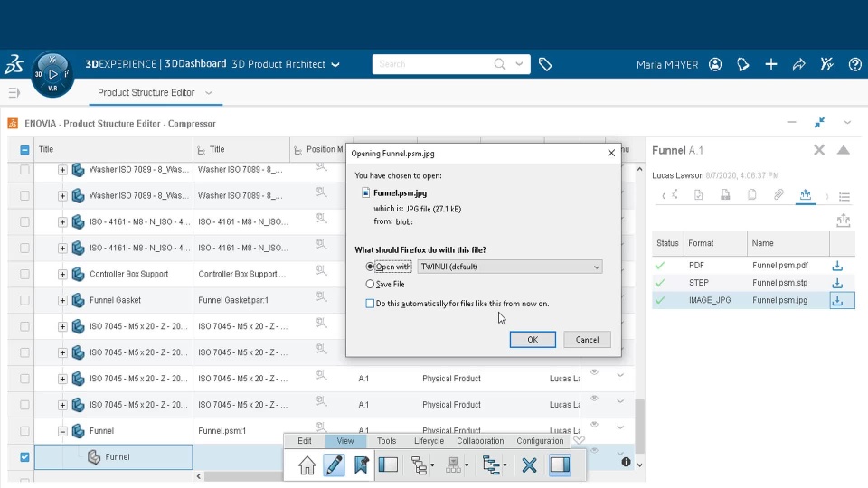Screen dimensions: 868x488
Task: Open the Tools action bar tab
Action: 386,441
